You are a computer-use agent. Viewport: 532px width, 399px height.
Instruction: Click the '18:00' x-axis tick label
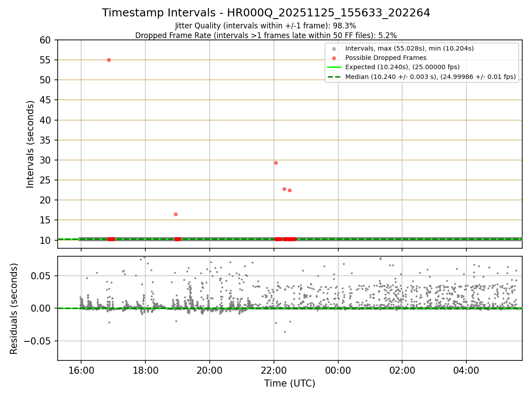[145, 371]
